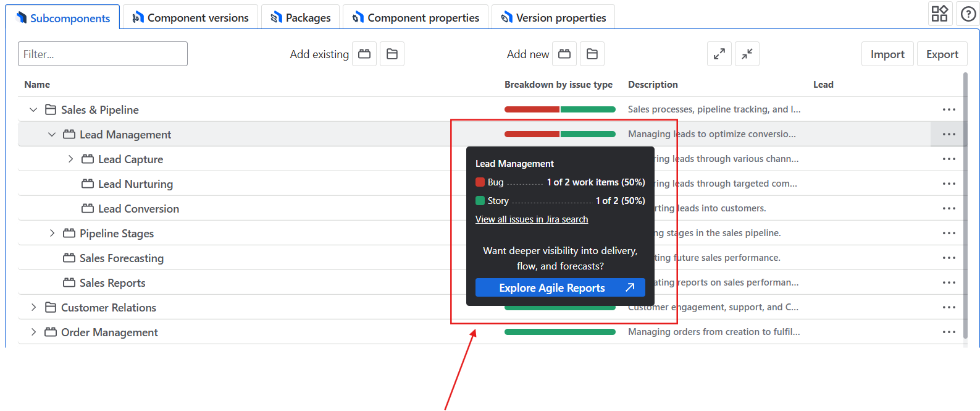
Task: Open the Packages tab
Action: [x=301, y=17]
